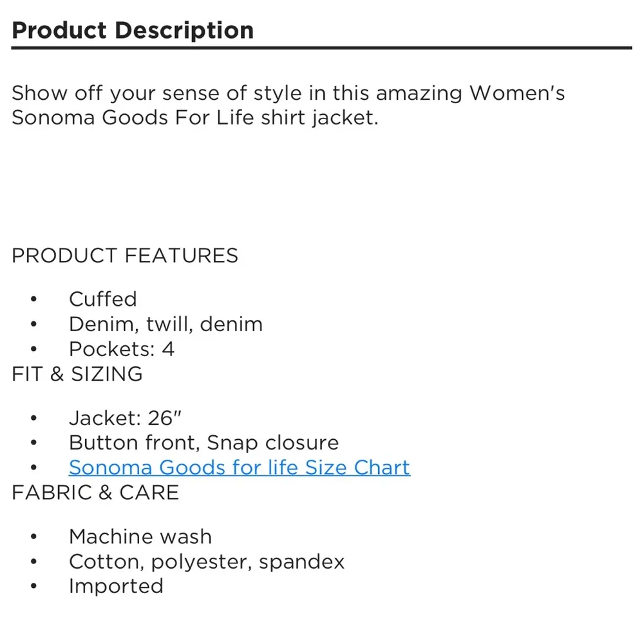Screen dimensions: 644x644
Task: Click the 'Machine wash' care item
Action: coord(140,536)
